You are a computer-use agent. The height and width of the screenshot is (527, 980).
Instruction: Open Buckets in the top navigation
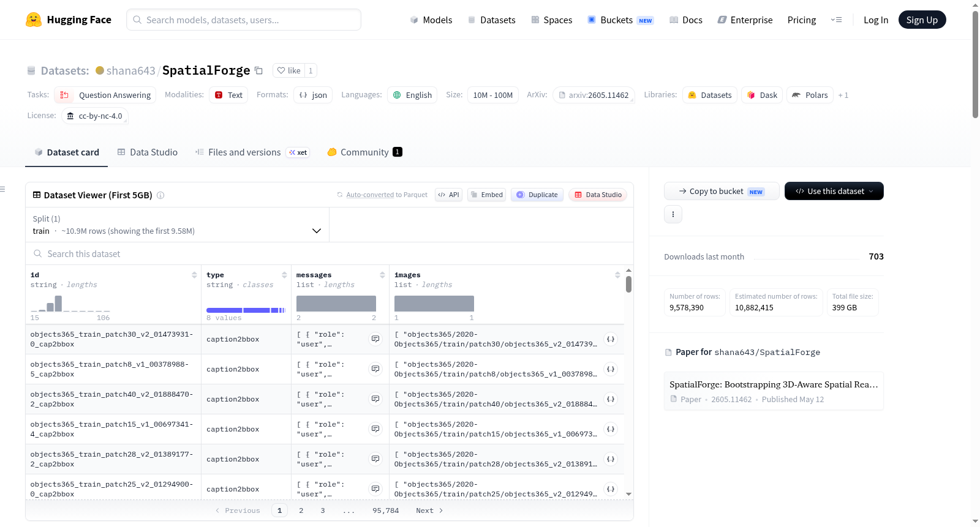620,20
